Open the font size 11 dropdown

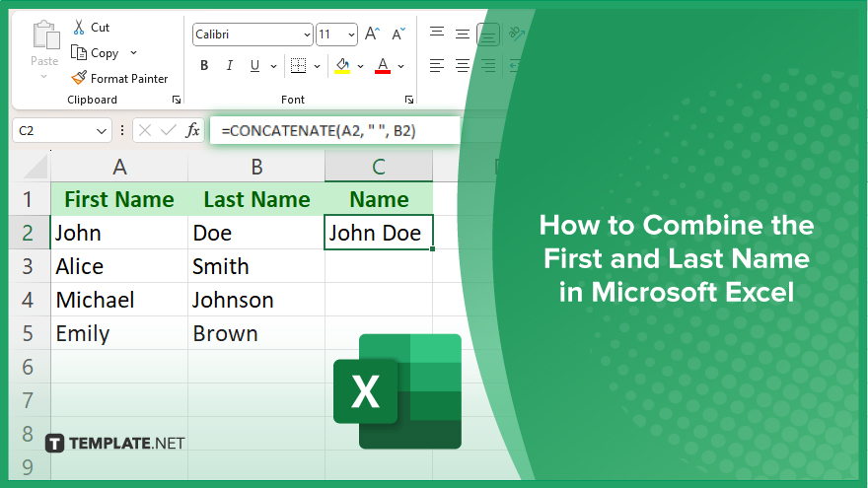click(x=351, y=35)
